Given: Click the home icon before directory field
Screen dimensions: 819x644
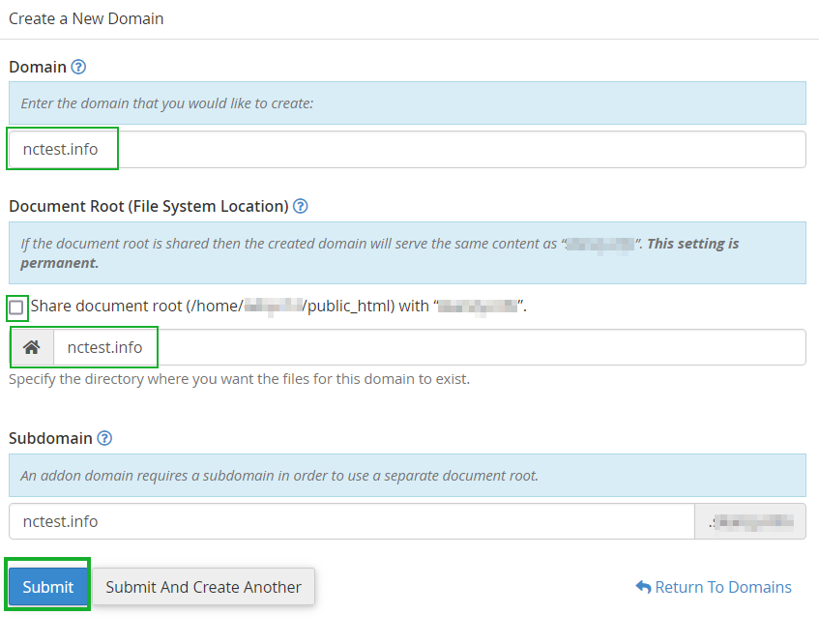Looking at the screenshot, I should (31, 347).
